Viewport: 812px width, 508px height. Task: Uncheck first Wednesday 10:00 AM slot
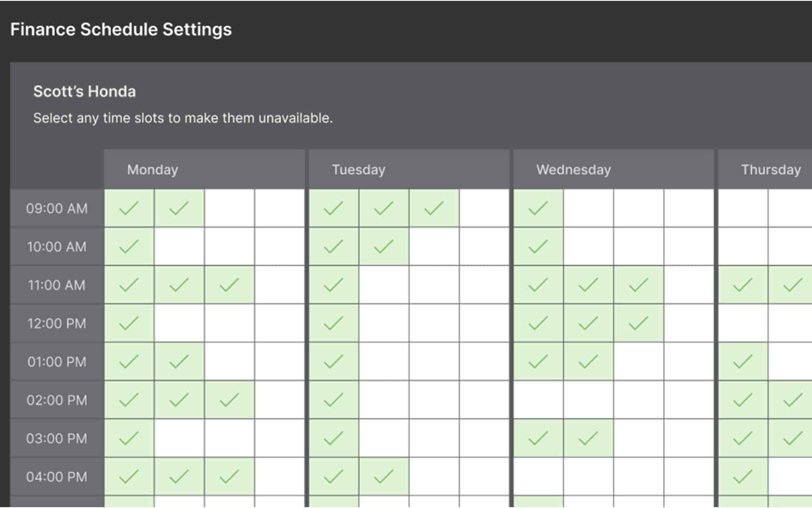(538, 246)
